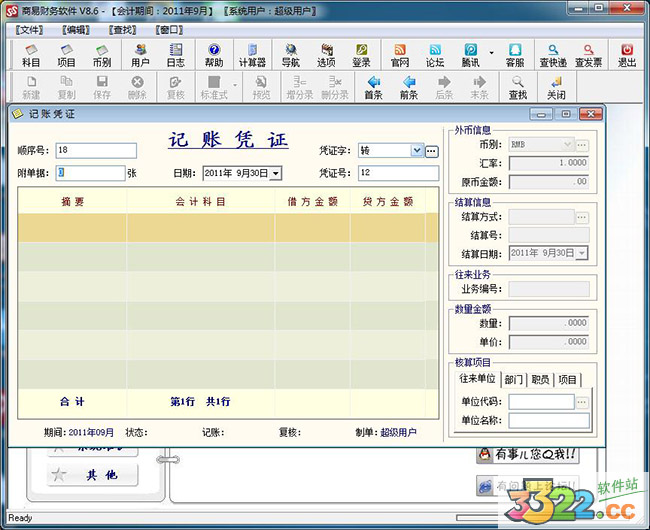Open the 项目 (projects) tool
Viewport: 650px width, 530px height.
(x=66, y=56)
